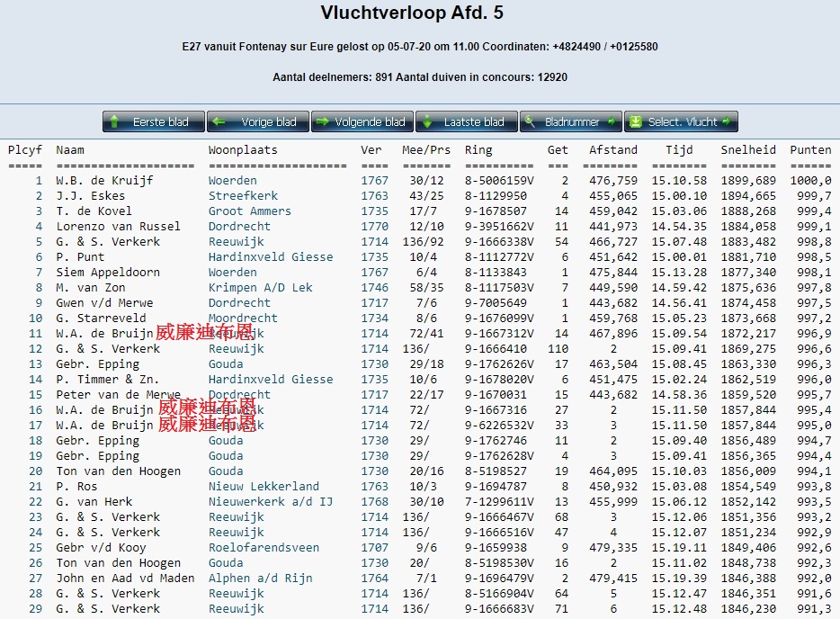The image size is (840, 619).
Task: Open the club number 1734 link
Action: click(x=374, y=318)
